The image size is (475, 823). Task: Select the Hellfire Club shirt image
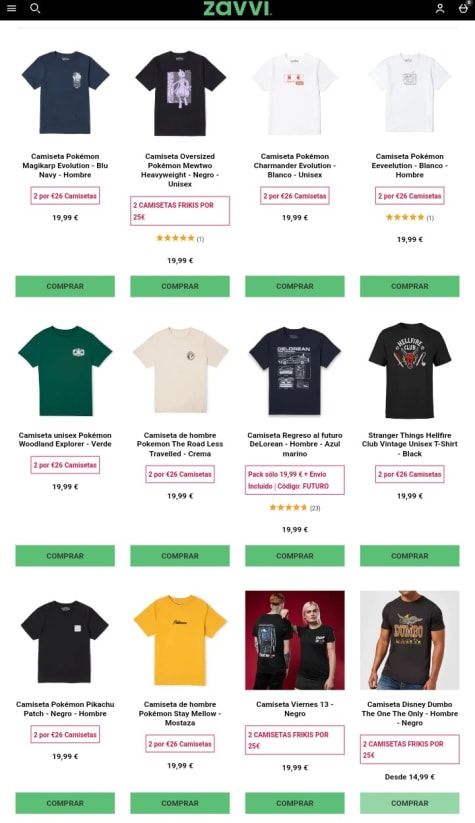(x=409, y=371)
